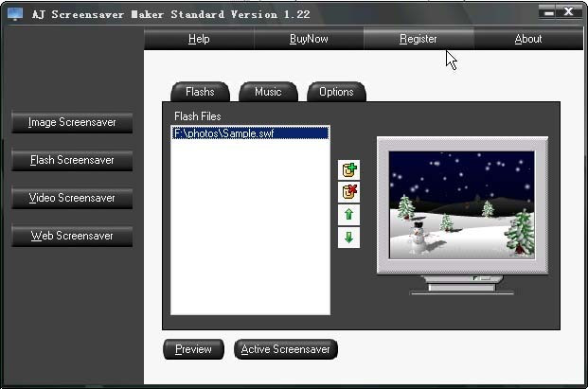The height and width of the screenshot is (389, 588).
Task: Select F:\photos\Sample.swf in the list
Action: click(x=250, y=133)
